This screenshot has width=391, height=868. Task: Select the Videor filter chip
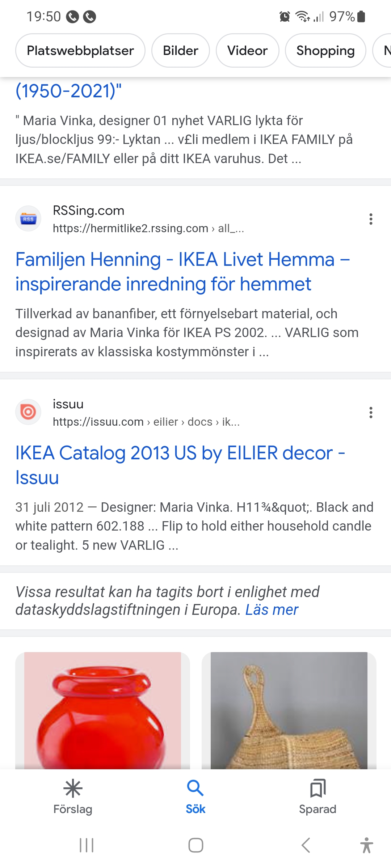(x=247, y=51)
